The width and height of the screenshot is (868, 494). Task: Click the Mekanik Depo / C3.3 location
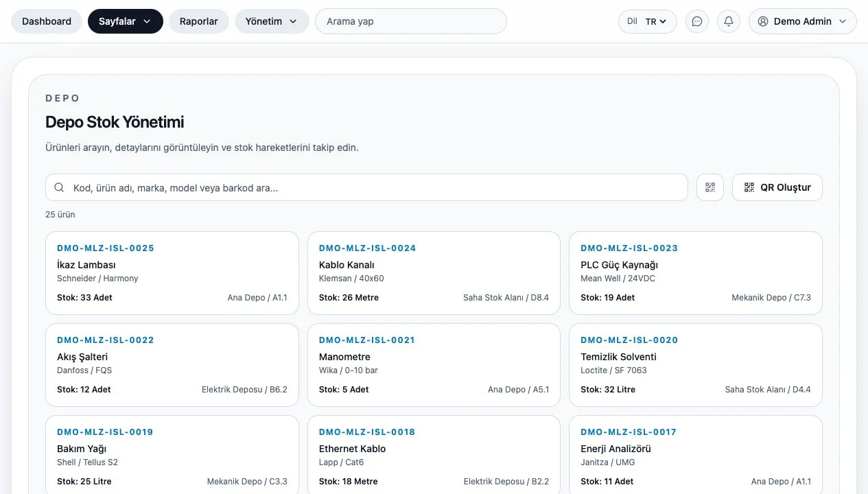tap(247, 482)
